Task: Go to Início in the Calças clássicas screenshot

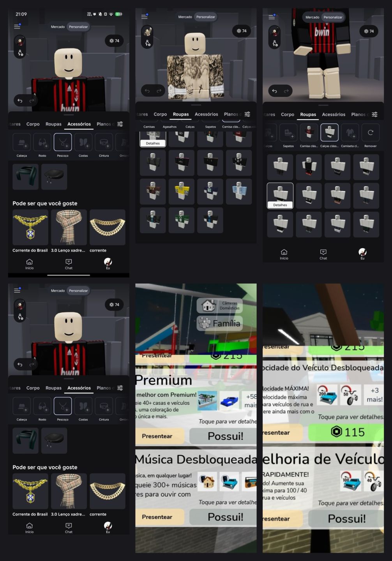Action: 284,254
